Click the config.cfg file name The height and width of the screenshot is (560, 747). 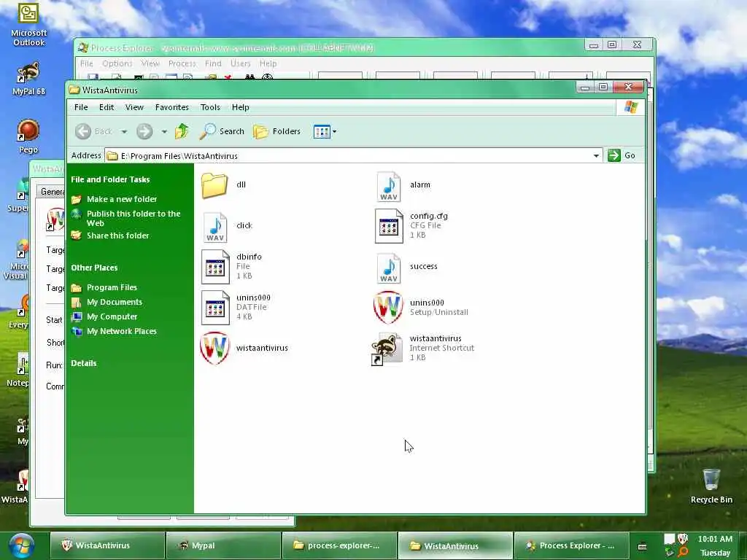coord(429,216)
